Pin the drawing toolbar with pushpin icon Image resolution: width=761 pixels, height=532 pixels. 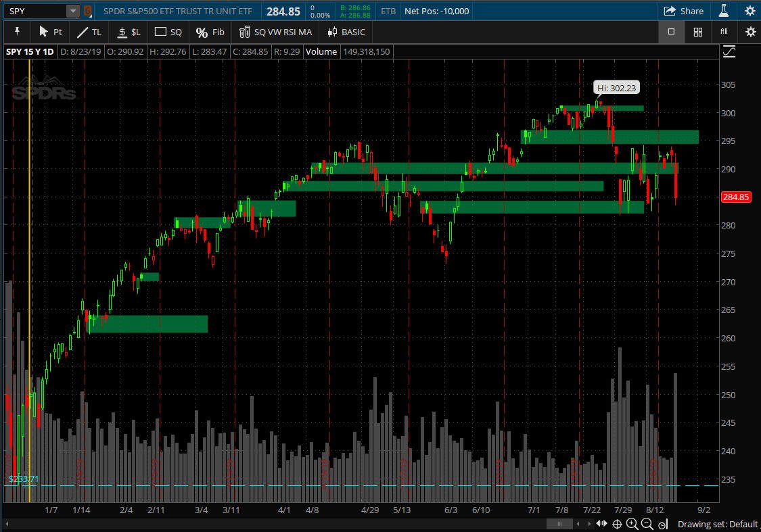click(17, 32)
